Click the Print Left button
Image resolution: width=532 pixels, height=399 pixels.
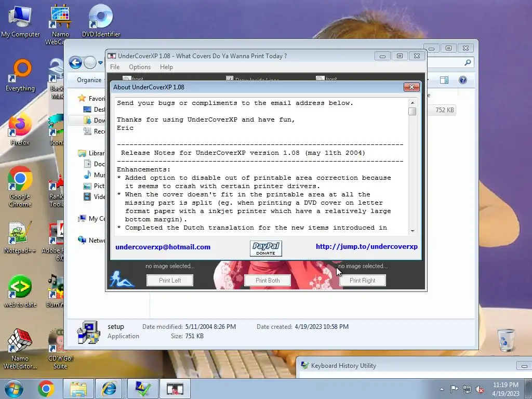pos(170,280)
